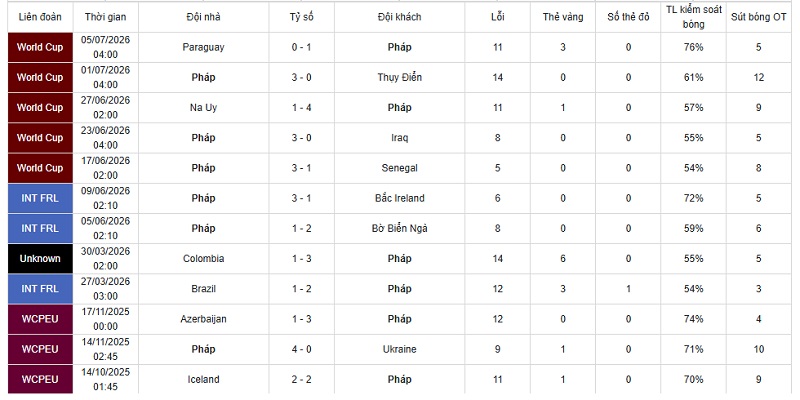Click the 4 - 0 score against Ukraine
The image size is (800, 400).
(x=302, y=349)
